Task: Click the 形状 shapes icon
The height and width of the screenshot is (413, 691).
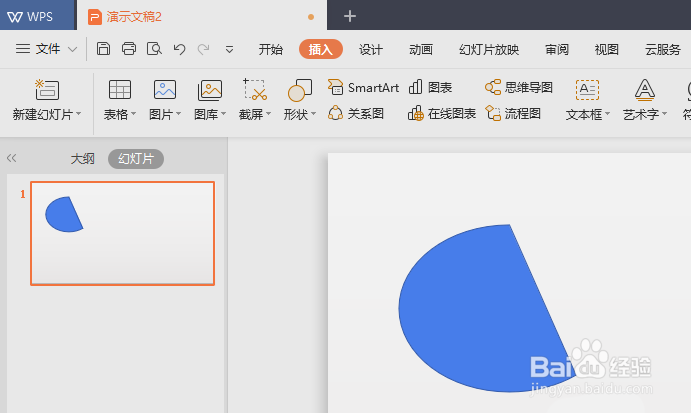Action: 300,90
